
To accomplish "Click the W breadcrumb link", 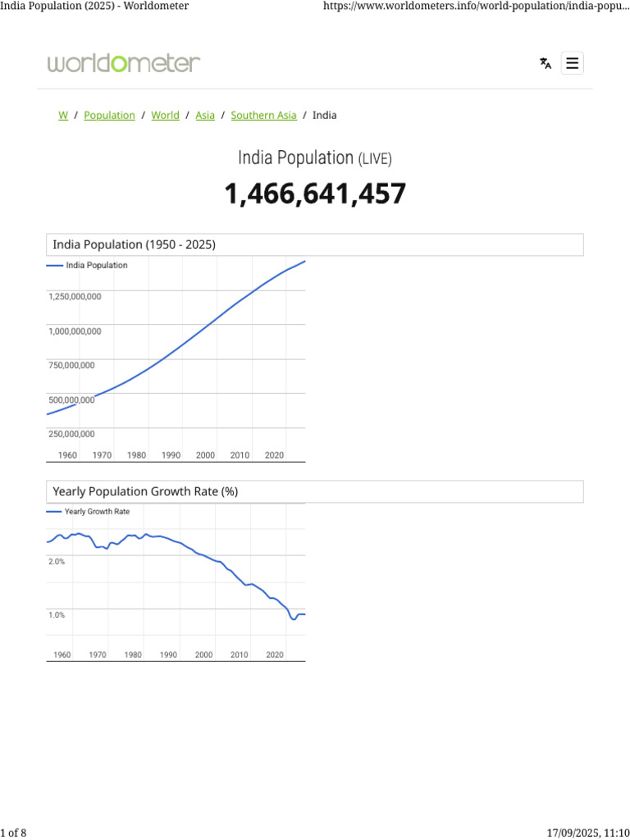I will (x=62, y=116).
